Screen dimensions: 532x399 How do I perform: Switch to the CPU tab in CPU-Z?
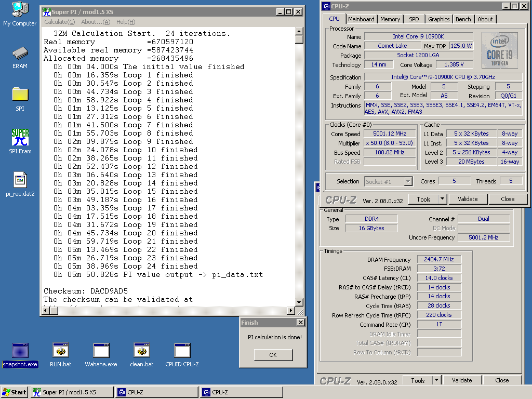[334, 19]
